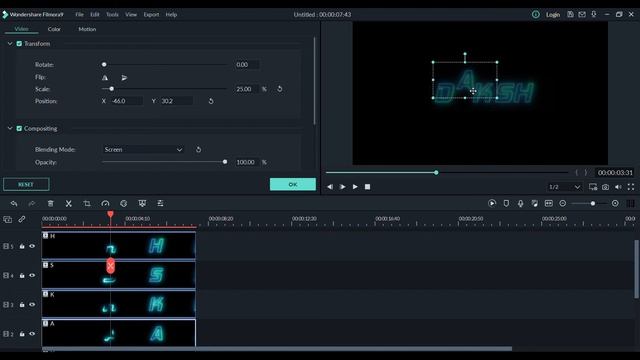Open the Edit adjustments sliders icon
Viewport: 640px width, 360px height.
(x=160, y=203)
